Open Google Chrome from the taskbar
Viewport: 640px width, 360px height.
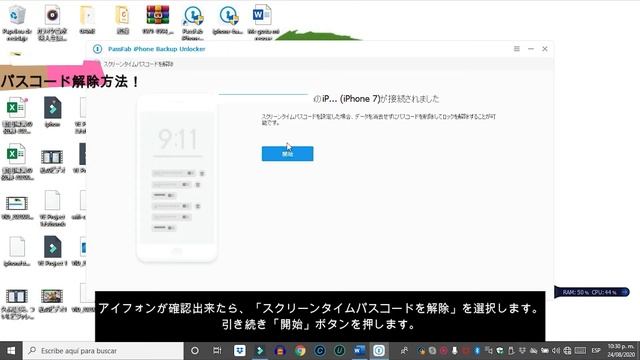(x=300, y=351)
